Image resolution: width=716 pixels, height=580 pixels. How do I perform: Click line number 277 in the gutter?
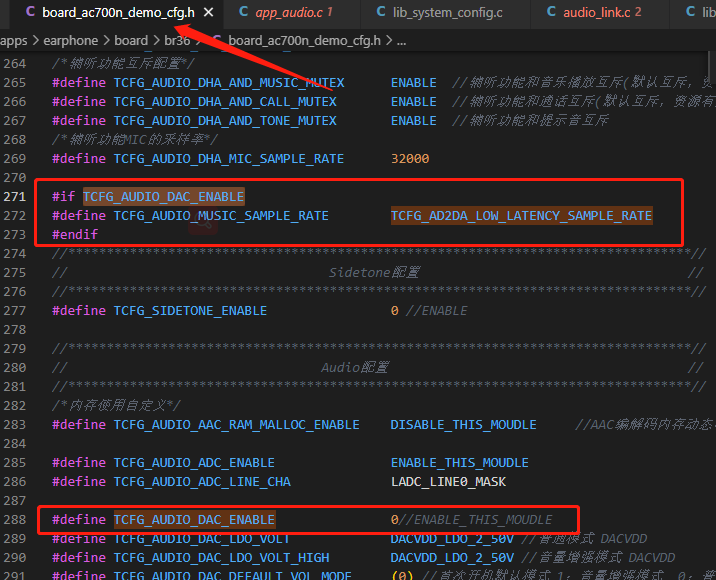coord(15,311)
